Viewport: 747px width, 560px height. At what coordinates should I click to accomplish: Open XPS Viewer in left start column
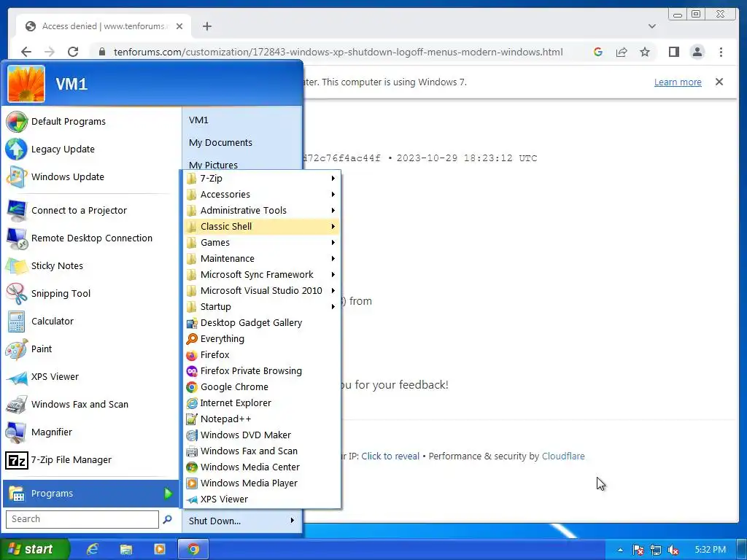[90, 376]
